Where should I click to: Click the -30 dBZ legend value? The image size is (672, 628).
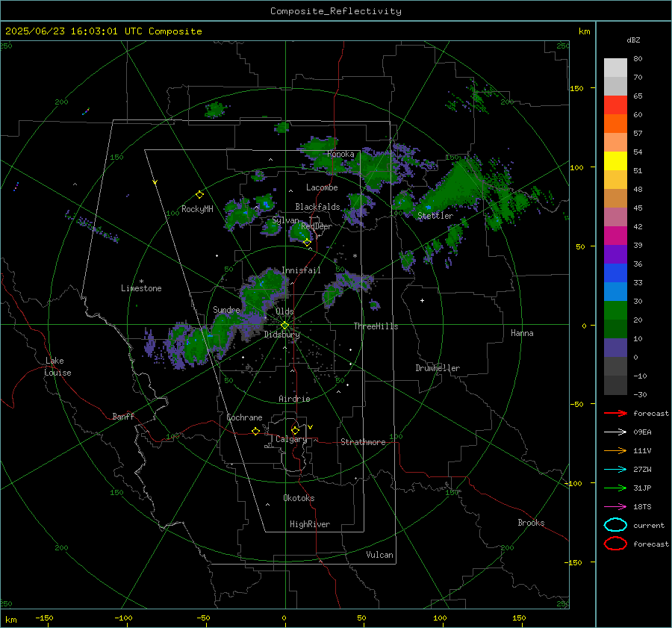640,394
